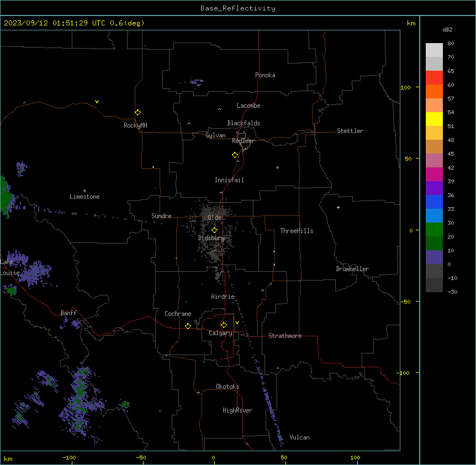Screen dimensions: 476x465
Task: Click the HighRiver label
Action: coord(237,410)
